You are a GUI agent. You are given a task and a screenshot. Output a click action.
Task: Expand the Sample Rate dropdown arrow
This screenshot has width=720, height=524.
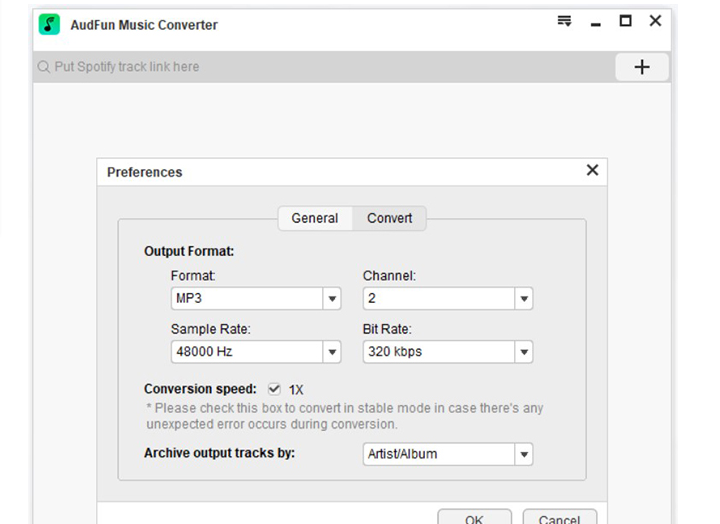[x=332, y=352]
